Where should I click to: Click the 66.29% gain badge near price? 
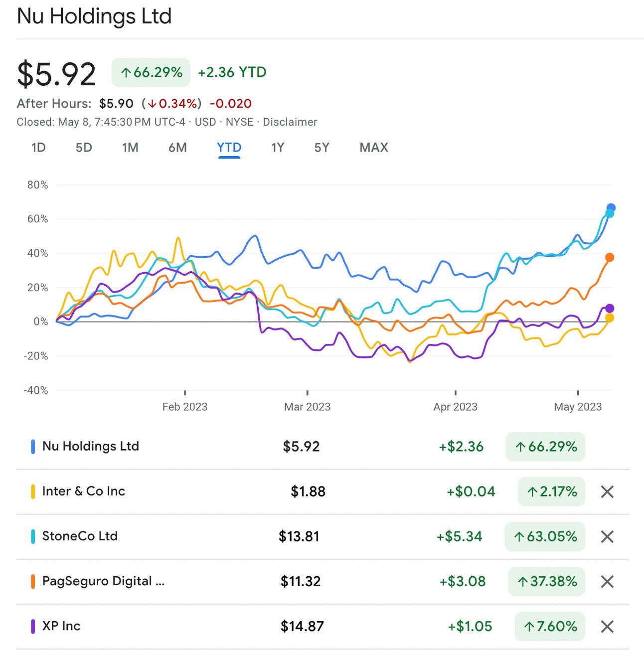point(151,73)
